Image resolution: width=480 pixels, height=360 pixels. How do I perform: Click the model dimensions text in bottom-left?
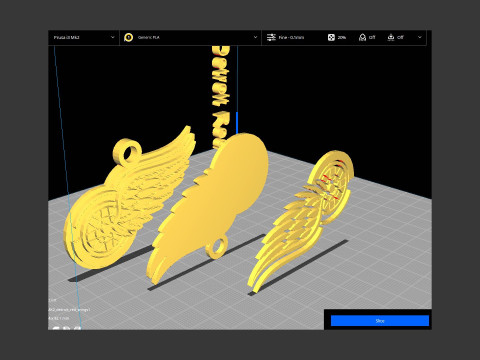coord(58,318)
